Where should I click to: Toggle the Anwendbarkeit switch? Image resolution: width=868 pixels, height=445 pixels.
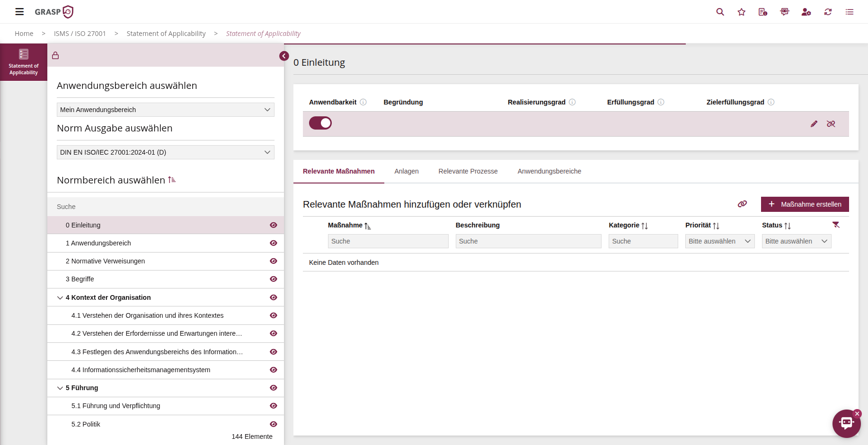[x=320, y=123]
